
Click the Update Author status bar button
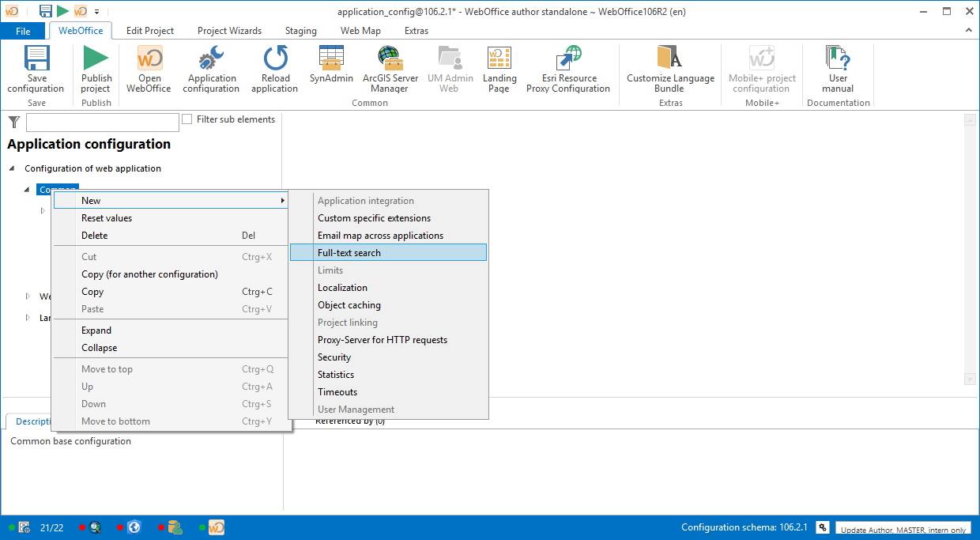coord(903,530)
